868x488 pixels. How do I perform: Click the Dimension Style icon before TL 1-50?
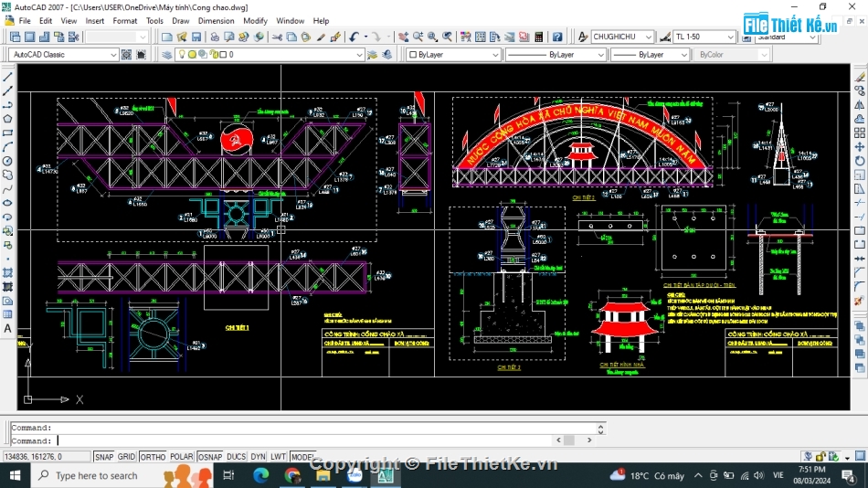point(665,37)
